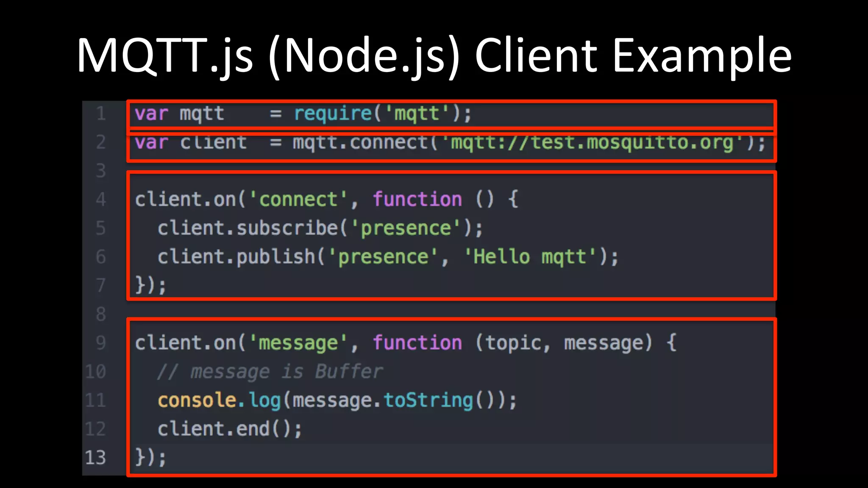Click line number 3 in the gutter
The width and height of the screenshot is (868, 488).
[101, 171]
